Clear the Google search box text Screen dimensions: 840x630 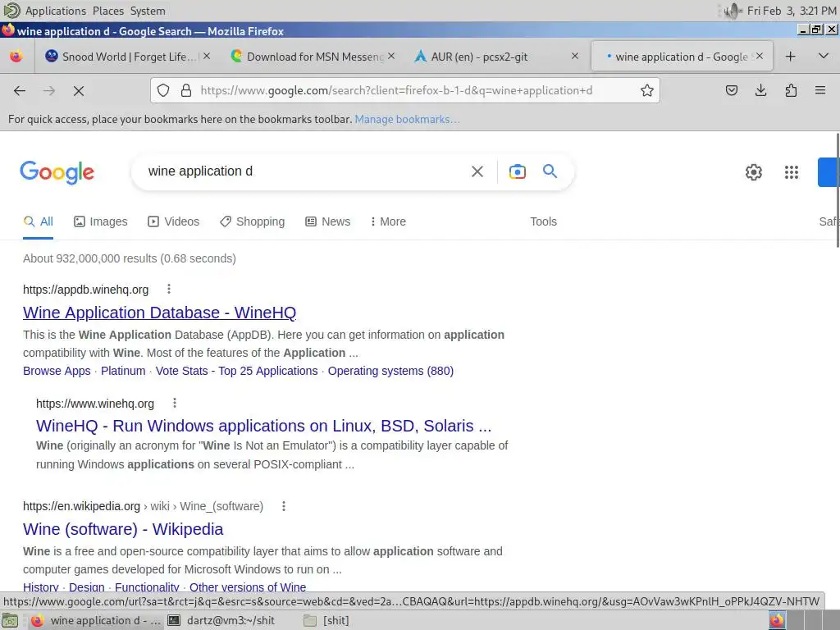pos(477,171)
